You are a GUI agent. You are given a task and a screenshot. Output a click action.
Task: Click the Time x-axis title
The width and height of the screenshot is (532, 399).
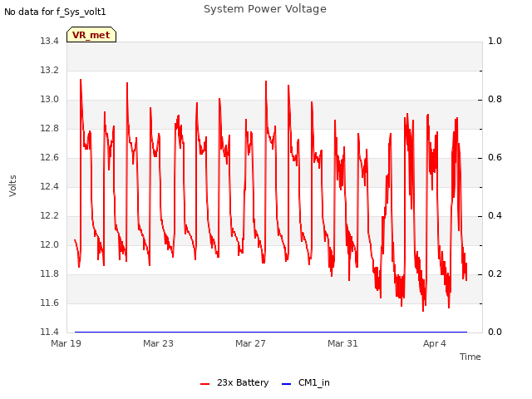(470, 357)
